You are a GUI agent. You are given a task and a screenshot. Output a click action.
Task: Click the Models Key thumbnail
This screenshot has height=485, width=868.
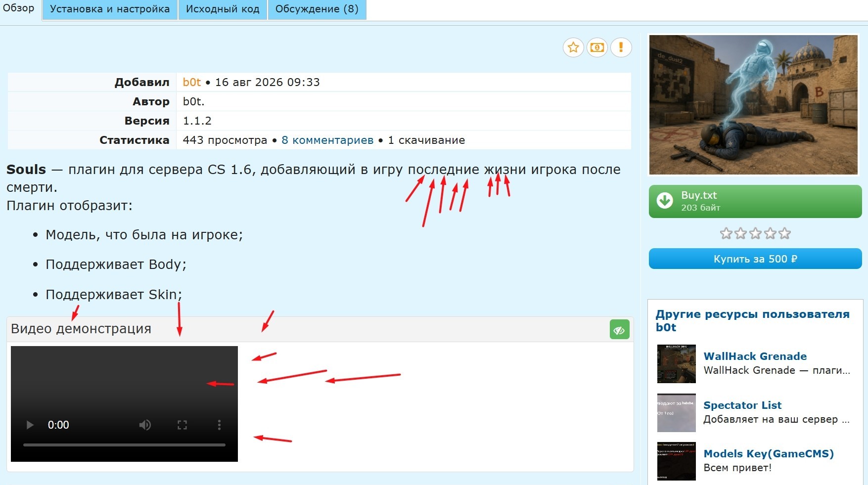click(676, 461)
